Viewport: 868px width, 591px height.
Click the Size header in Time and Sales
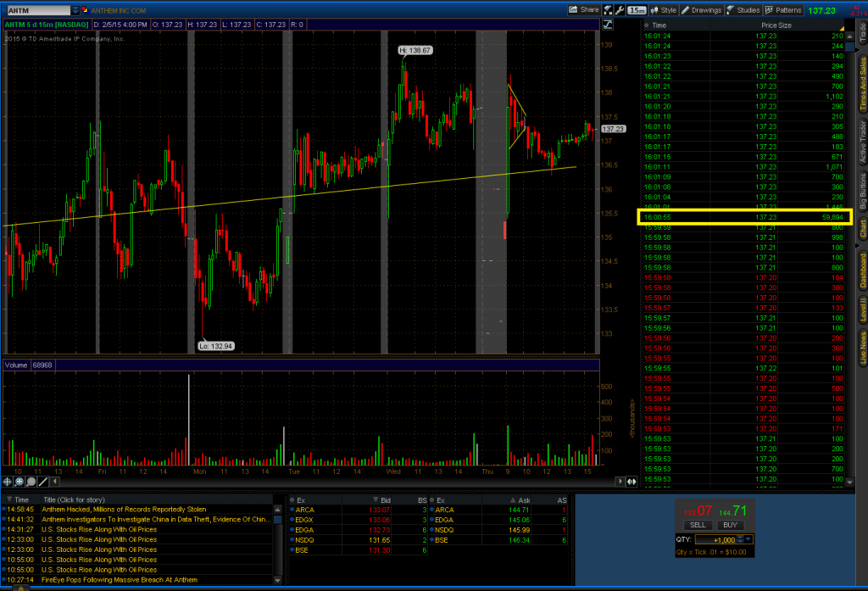tap(785, 25)
